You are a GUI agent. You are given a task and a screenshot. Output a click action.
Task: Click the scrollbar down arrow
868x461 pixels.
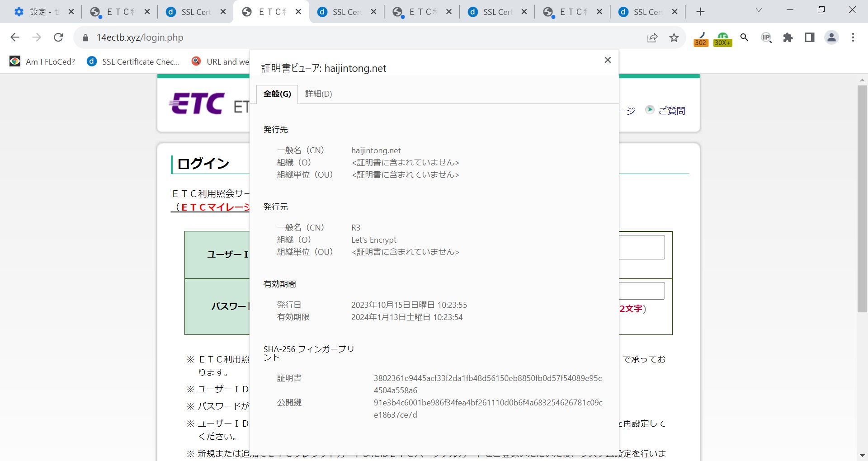point(862,456)
